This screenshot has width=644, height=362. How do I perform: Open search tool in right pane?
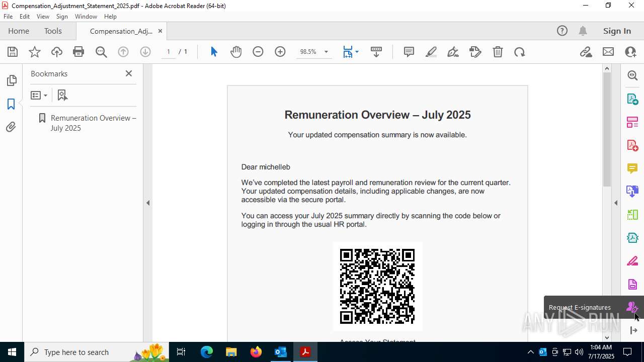(x=632, y=75)
